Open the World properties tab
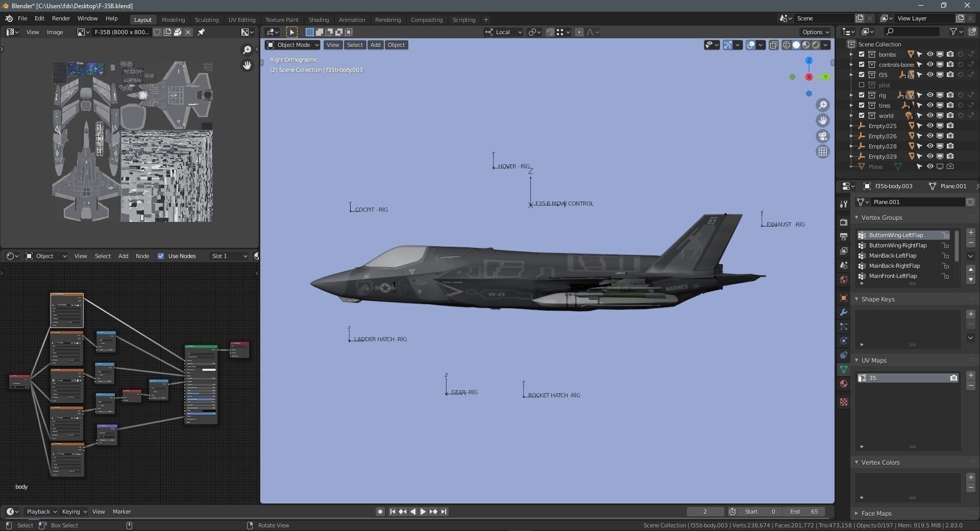This screenshot has height=531, width=980. [x=844, y=280]
